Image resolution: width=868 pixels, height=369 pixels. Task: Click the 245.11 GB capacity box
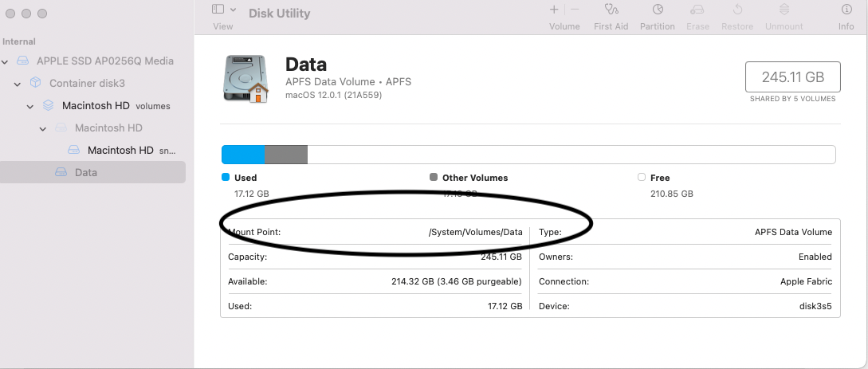793,77
